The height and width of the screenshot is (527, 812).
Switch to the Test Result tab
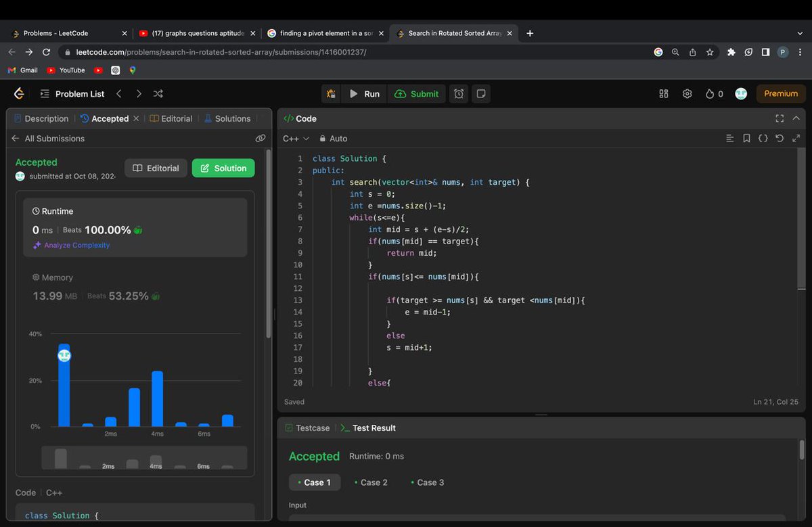pyautogui.click(x=368, y=428)
